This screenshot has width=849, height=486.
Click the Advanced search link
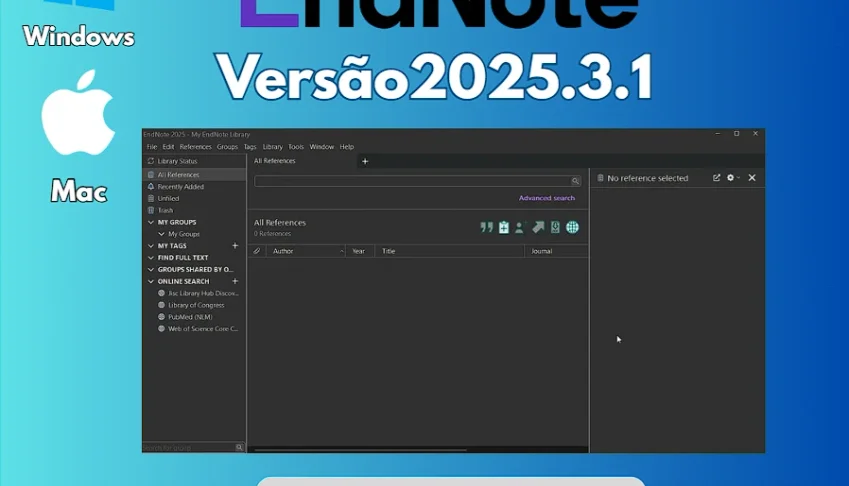(x=547, y=198)
